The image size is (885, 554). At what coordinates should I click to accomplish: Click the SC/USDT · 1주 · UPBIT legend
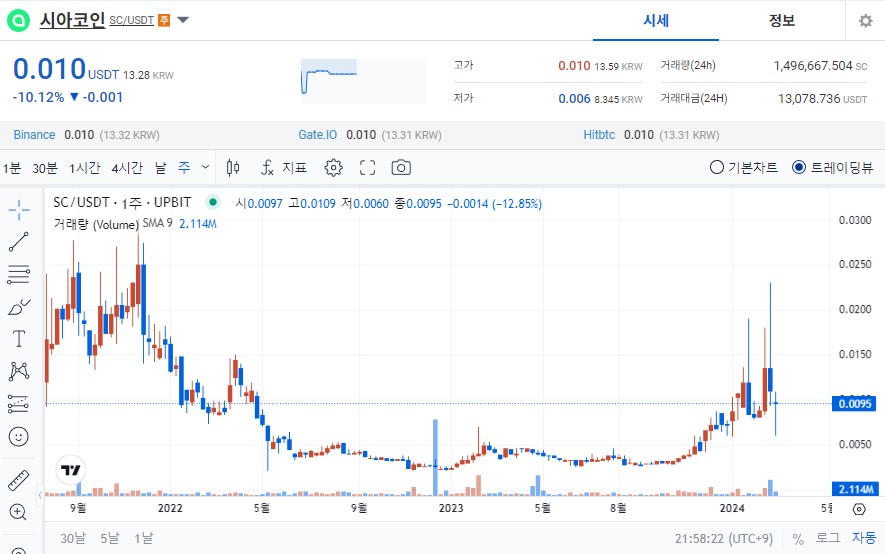coord(122,202)
